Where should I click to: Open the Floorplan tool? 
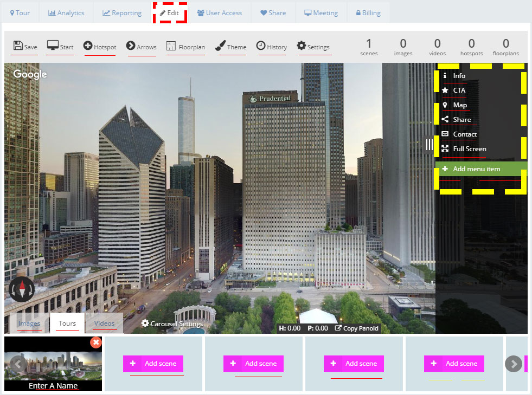[x=185, y=46]
